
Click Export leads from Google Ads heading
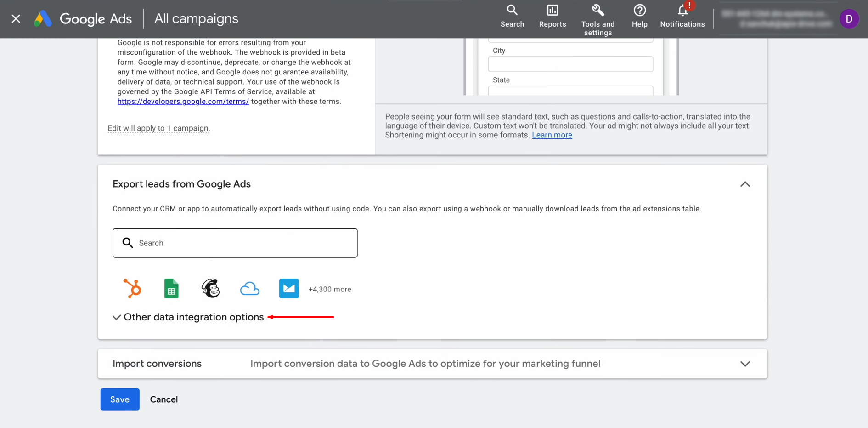click(x=181, y=184)
